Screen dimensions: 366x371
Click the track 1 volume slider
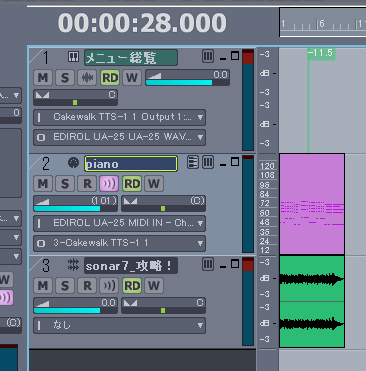point(187,78)
